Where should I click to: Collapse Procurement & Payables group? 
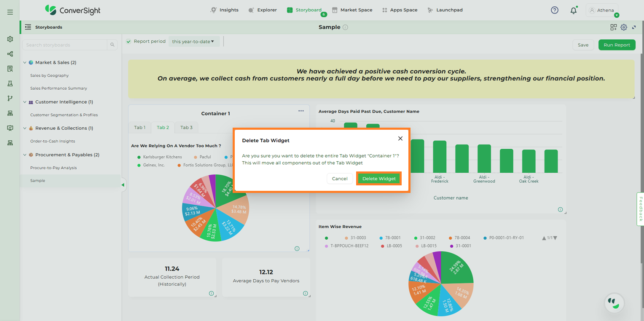(25, 155)
